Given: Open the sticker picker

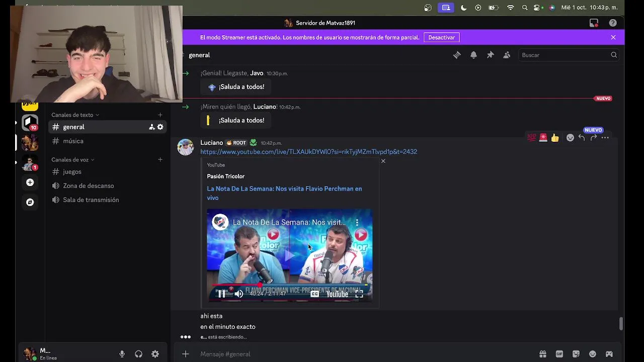Looking at the screenshot, I should pyautogui.click(x=576, y=354).
